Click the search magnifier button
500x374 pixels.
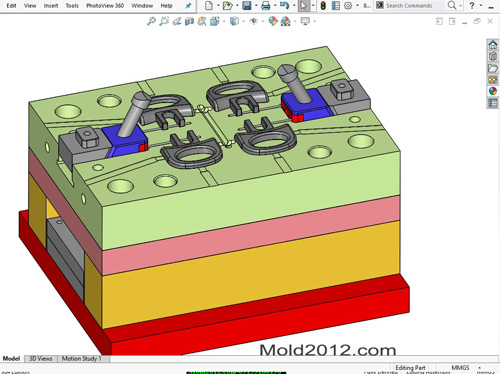pyautogui.click(x=452, y=5)
